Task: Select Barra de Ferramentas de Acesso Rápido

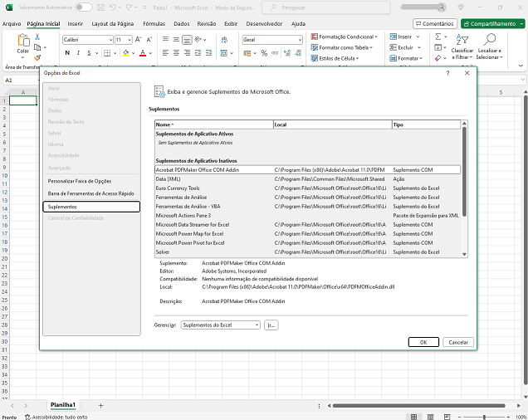Action: point(91,193)
